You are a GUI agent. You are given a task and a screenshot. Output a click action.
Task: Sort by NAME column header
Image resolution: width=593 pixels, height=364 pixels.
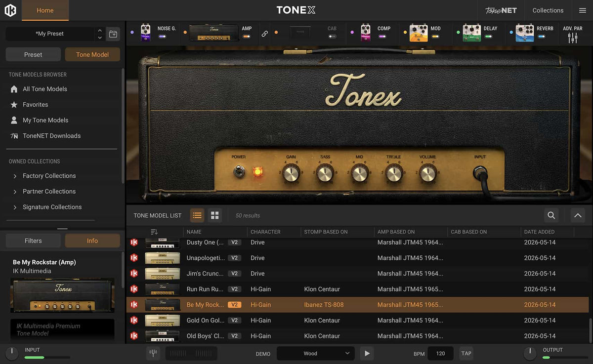[x=194, y=232]
